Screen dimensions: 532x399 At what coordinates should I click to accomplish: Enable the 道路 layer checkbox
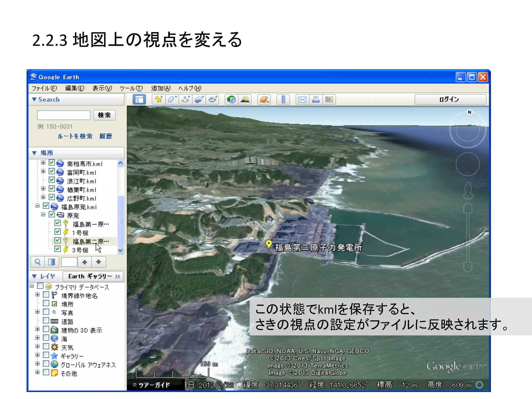pyautogui.click(x=46, y=320)
